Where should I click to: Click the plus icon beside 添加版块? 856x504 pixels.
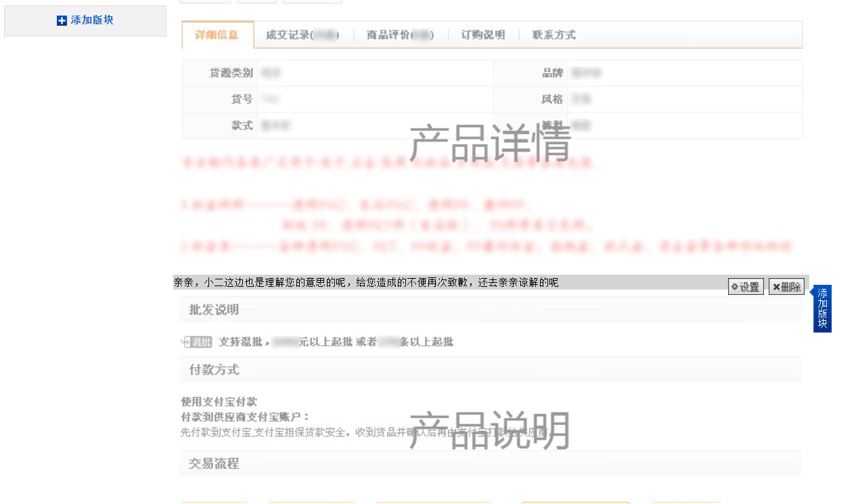pos(60,20)
